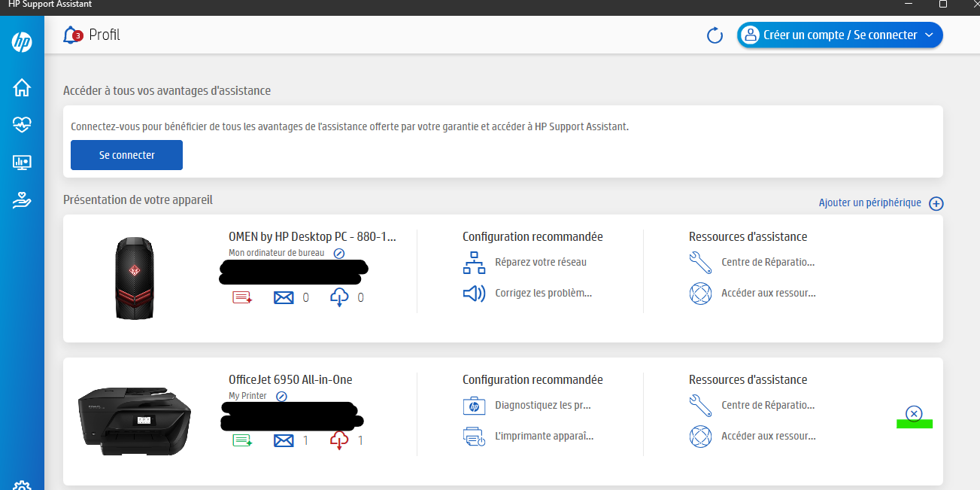Open the Home page in sidebar
Screen dimensions: 980x490
tap(22, 88)
